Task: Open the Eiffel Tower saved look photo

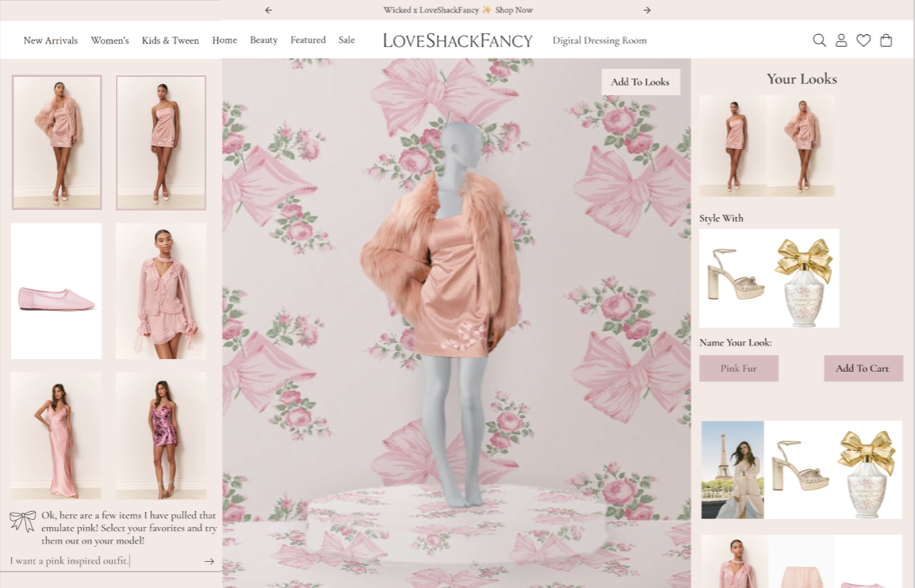Action: 733,470
